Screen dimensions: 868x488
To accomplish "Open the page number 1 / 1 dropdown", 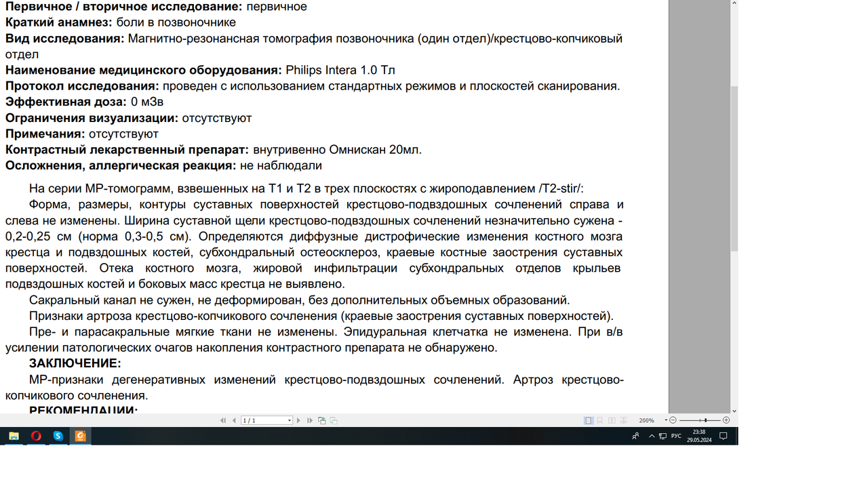I will tap(290, 420).
